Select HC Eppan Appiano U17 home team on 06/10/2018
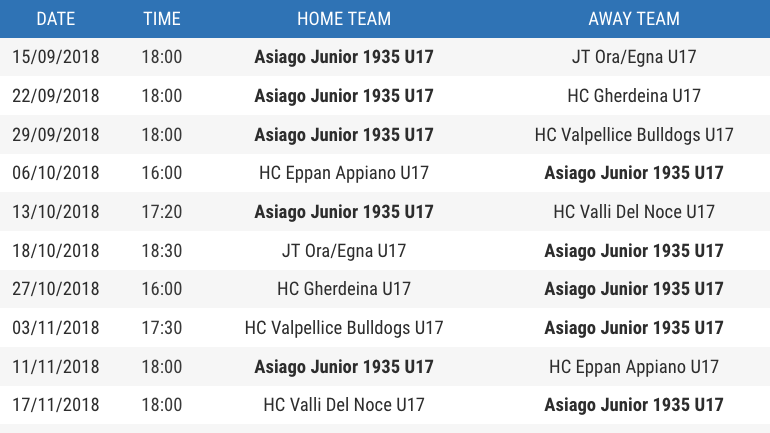Screen dimensions: 770x433 [344, 173]
